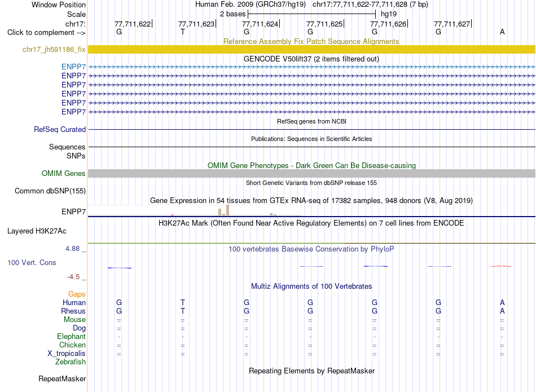This screenshot has height=392, width=536.
Task: Click the GTEx ENPP7 expression bar chart
Action: (195, 210)
